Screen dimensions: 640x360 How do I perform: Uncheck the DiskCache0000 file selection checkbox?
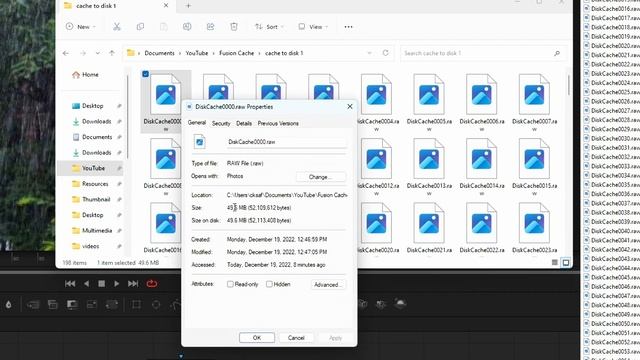(145, 74)
